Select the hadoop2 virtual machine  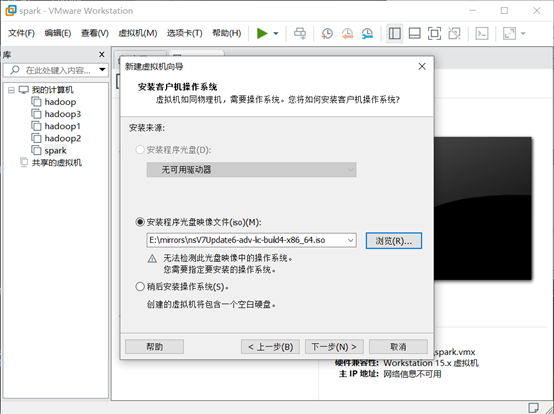pyautogui.click(x=63, y=138)
